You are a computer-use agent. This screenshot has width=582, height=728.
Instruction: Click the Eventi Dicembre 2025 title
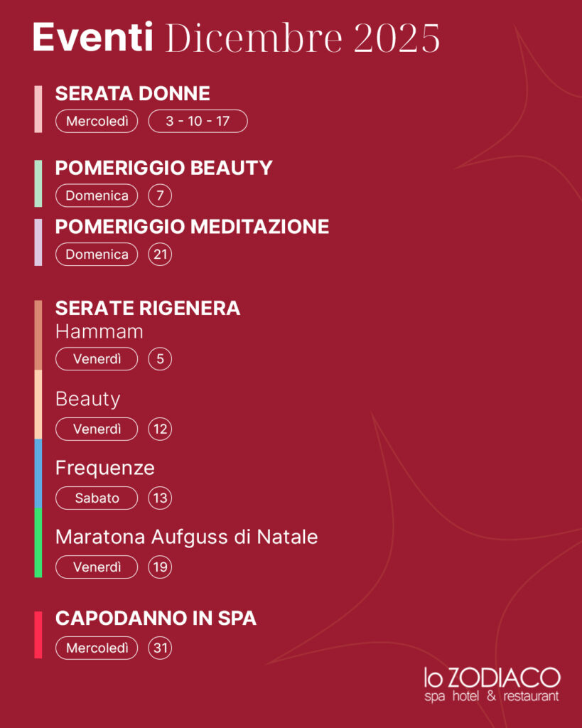click(236, 38)
